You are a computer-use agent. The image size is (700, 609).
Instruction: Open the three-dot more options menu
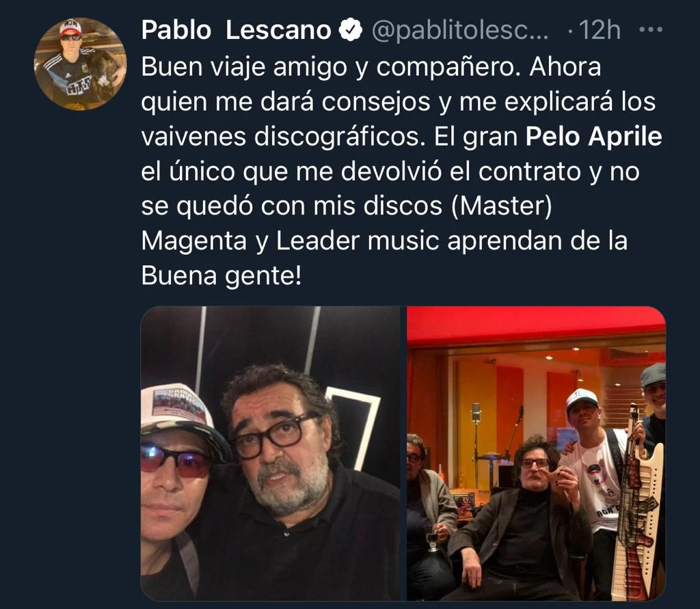pos(651,30)
